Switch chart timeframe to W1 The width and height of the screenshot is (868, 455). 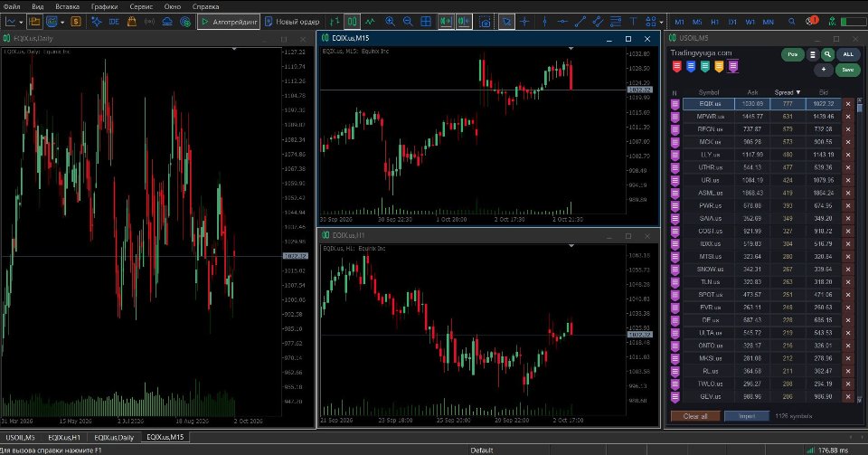750,22
